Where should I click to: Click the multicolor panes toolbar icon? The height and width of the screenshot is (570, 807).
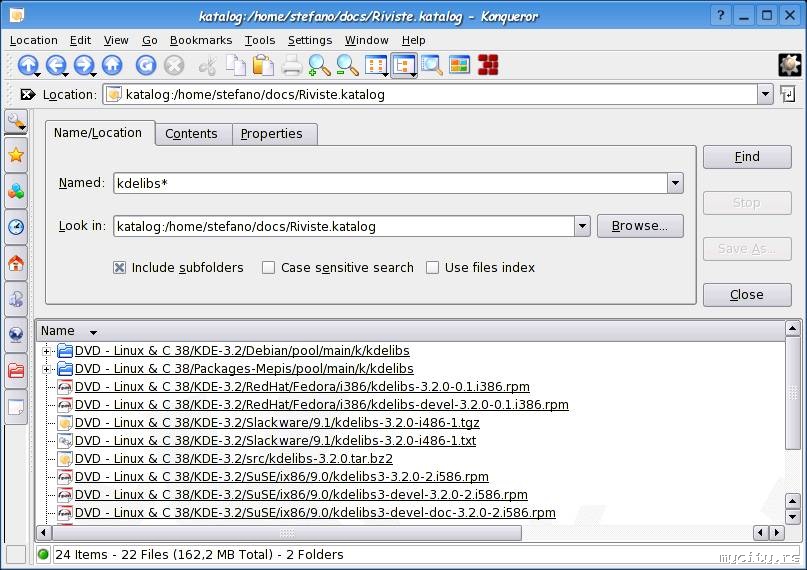[460, 65]
